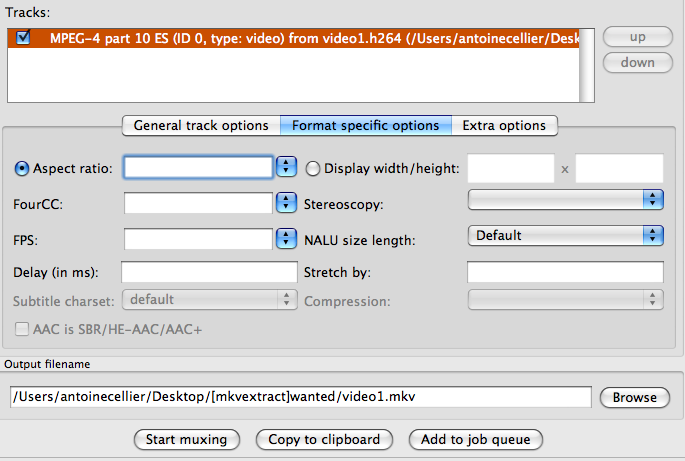Open the FourCC combo box arrow
This screenshot has width=685, height=461.
click(286, 203)
